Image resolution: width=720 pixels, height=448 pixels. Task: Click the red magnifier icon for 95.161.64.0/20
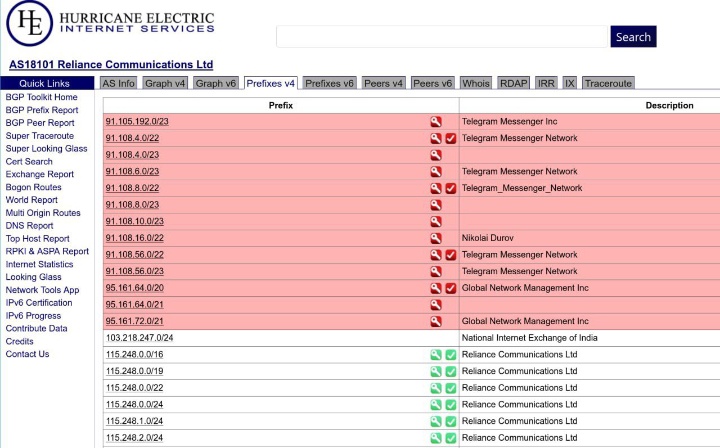pos(436,288)
